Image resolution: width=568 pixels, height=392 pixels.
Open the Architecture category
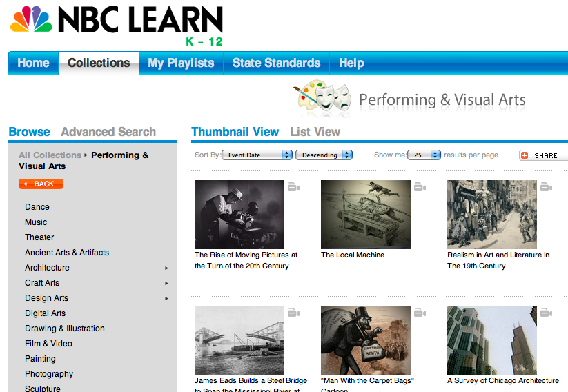click(47, 268)
